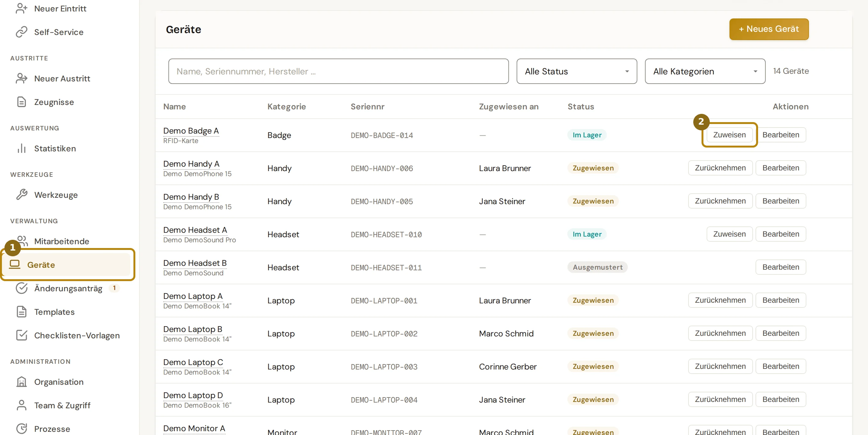Click Bearbeiten for Demo Handy B

781,201
